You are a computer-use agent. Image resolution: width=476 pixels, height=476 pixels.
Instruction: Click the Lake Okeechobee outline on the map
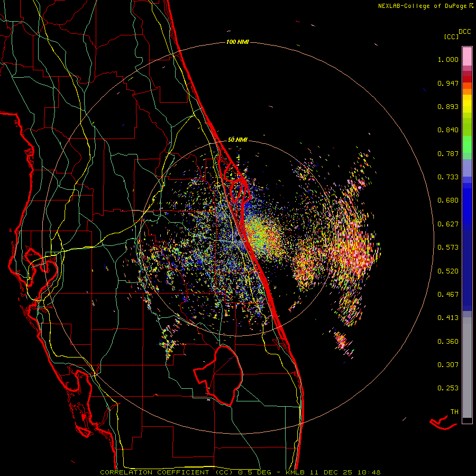[x=218, y=375]
